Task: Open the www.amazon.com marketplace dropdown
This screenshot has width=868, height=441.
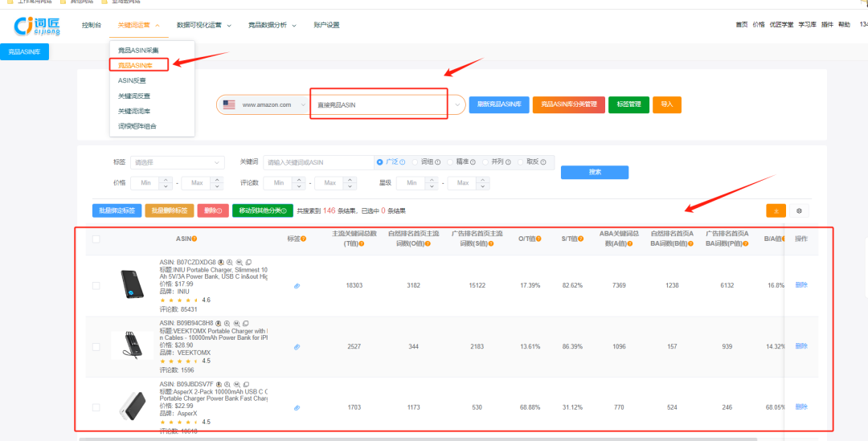Action: (265, 104)
